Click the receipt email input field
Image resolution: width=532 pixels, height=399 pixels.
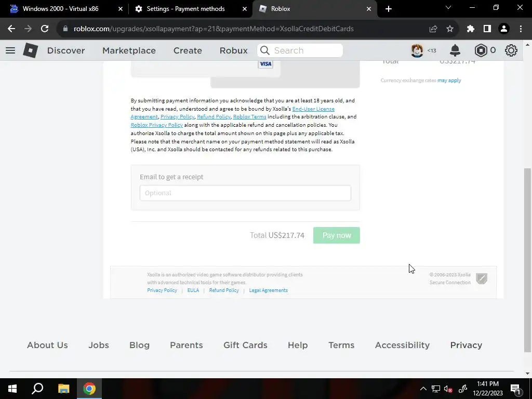(245, 193)
